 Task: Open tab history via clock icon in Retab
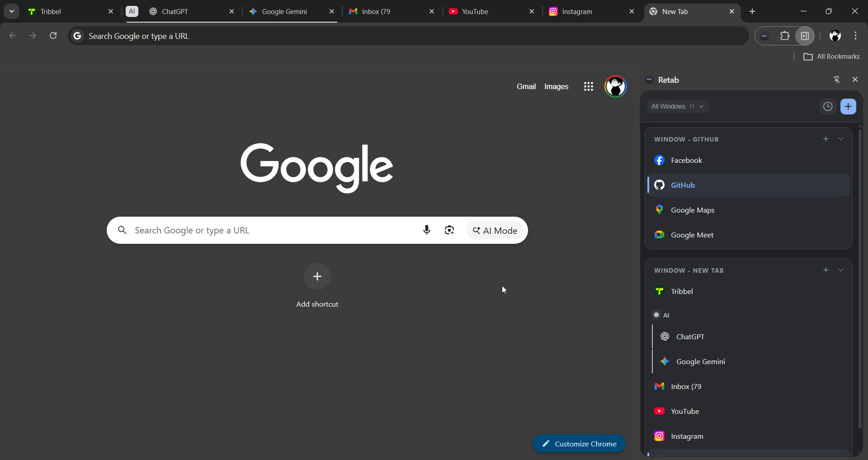(827, 106)
